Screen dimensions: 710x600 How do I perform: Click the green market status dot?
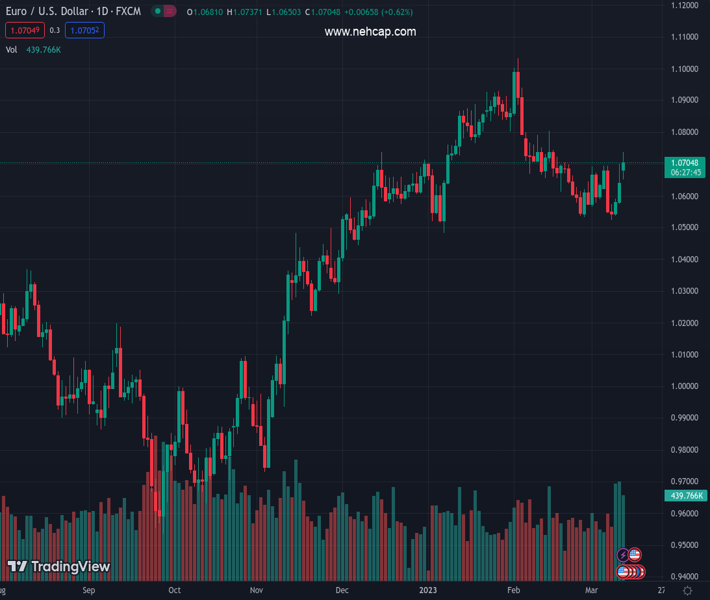[x=157, y=12]
